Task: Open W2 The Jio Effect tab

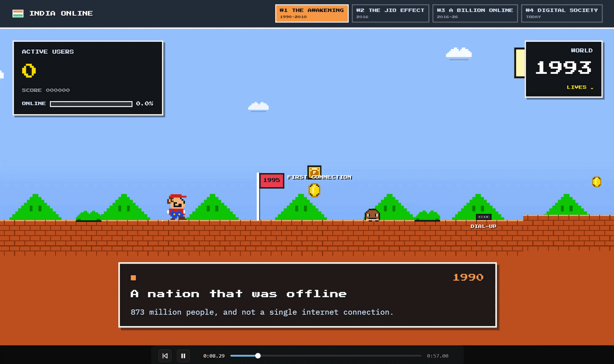Action: pyautogui.click(x=390, y=13)
